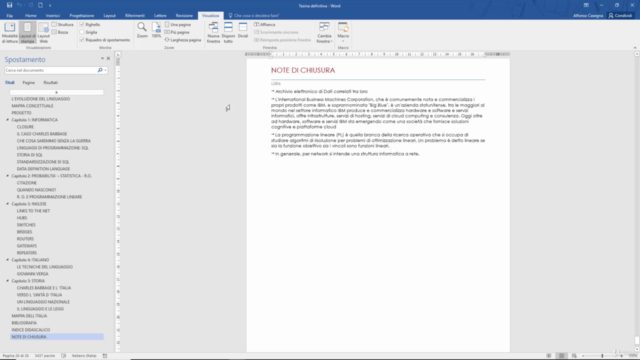Screen dimensions: 640x360
Task: Open search options dropdown arrow
Action: point(105,70)
